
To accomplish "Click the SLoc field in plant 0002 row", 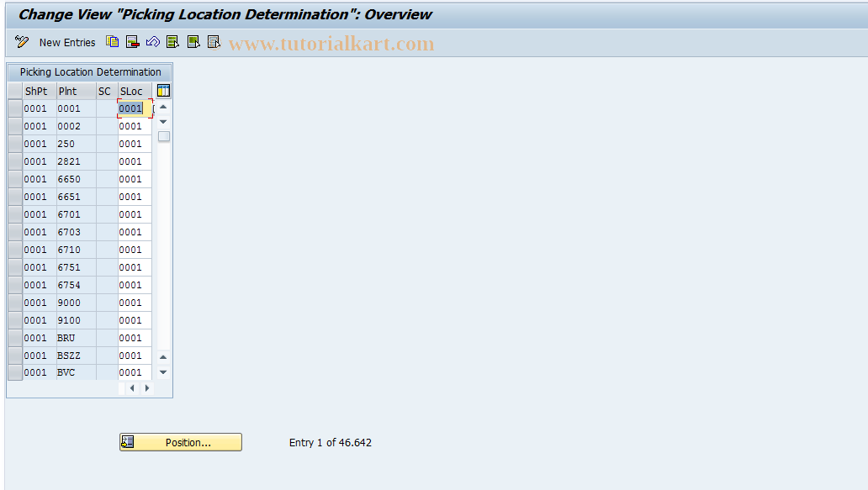I will point(135,126).
